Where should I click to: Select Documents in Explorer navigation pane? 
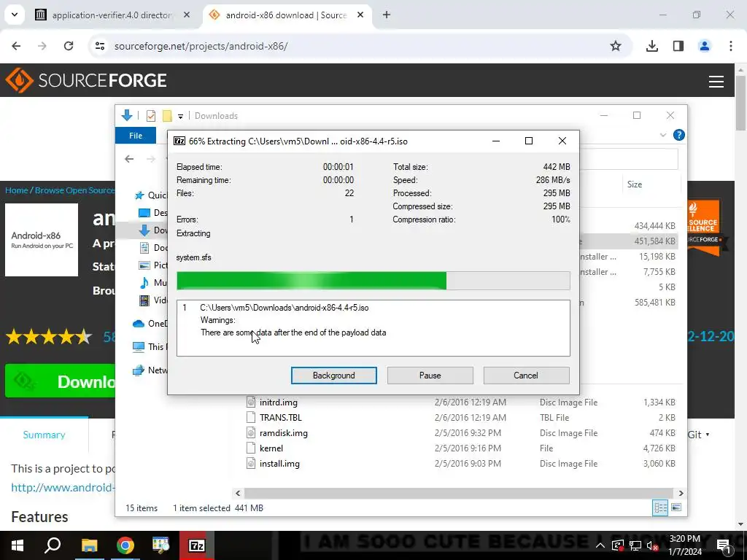pyautogui.click(x=152, y=248)
